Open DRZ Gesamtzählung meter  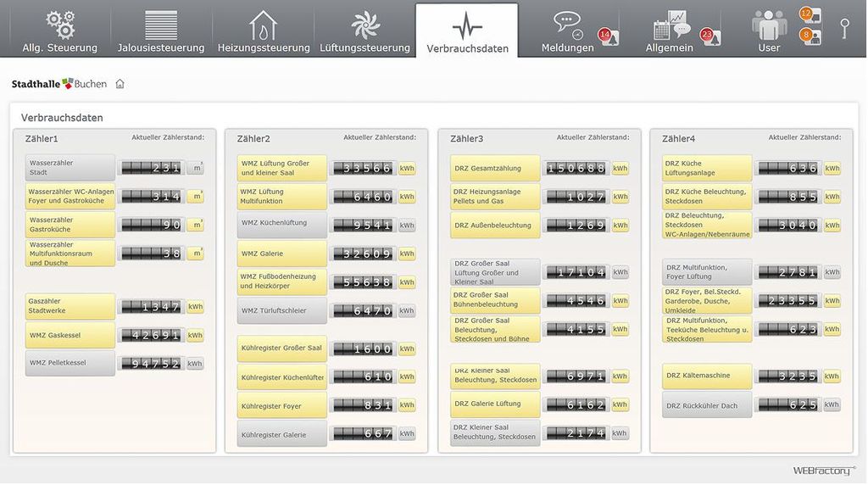point(495,168)
